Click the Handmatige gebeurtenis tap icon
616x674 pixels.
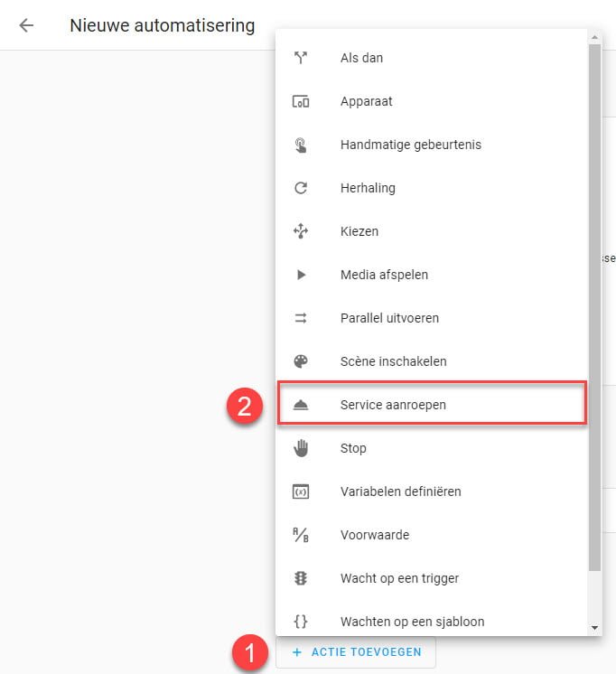[301, 145]
